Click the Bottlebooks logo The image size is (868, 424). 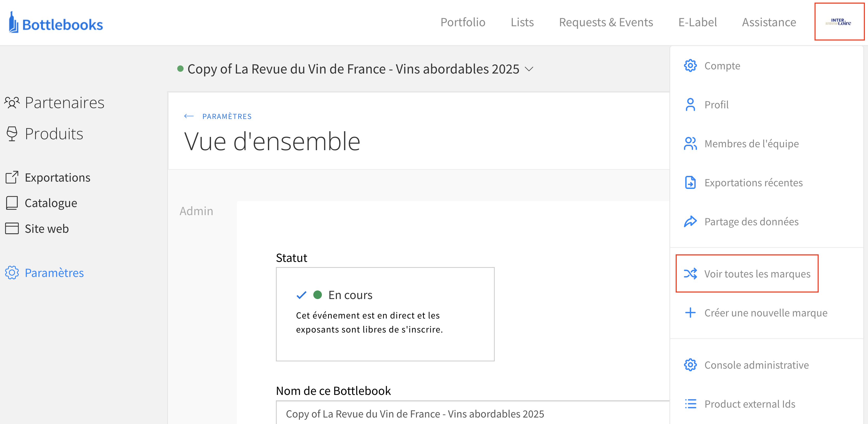click(56, 23)
